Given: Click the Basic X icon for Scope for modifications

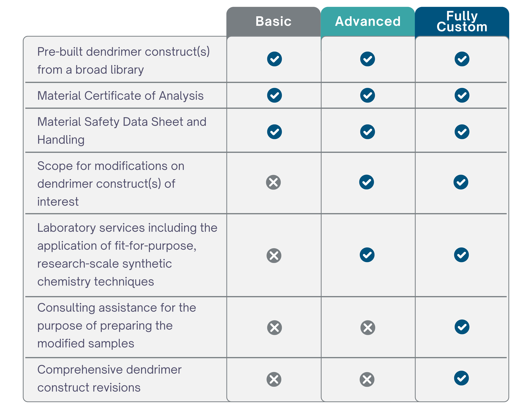Looking at the screenshot, I should 273,182.
